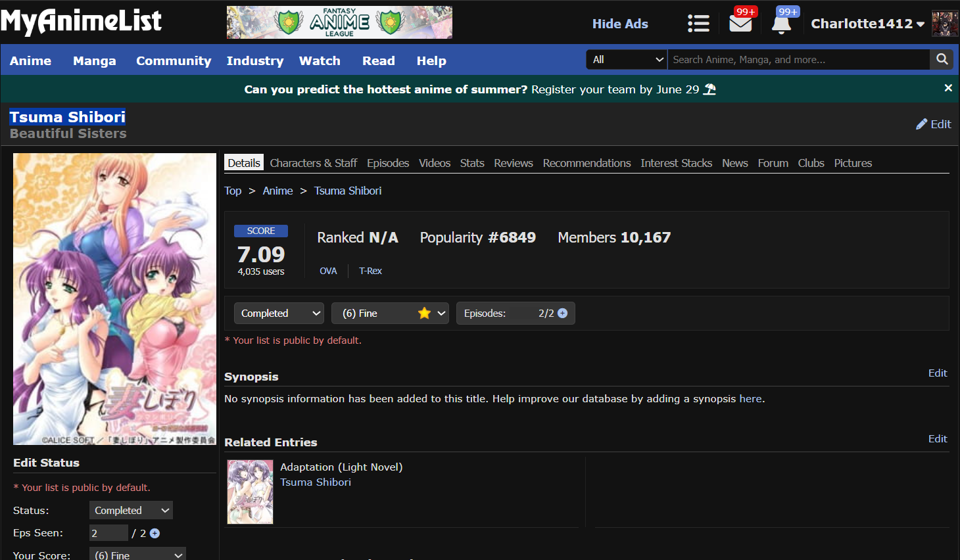This screenshot has height=560, width=960.
Task: Switch to the Characters & Staff tab
Action: coord(313,163)
